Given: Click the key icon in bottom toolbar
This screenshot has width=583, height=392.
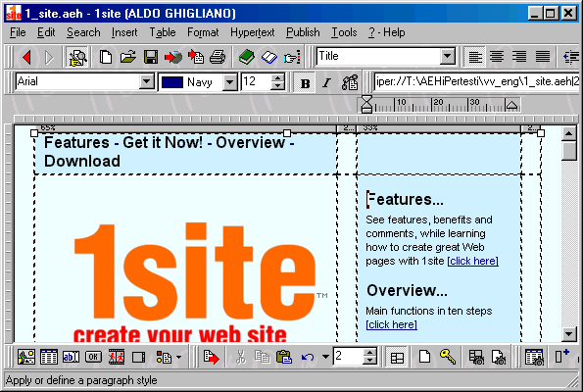Looking at the screenshot, I should (448, 357).
